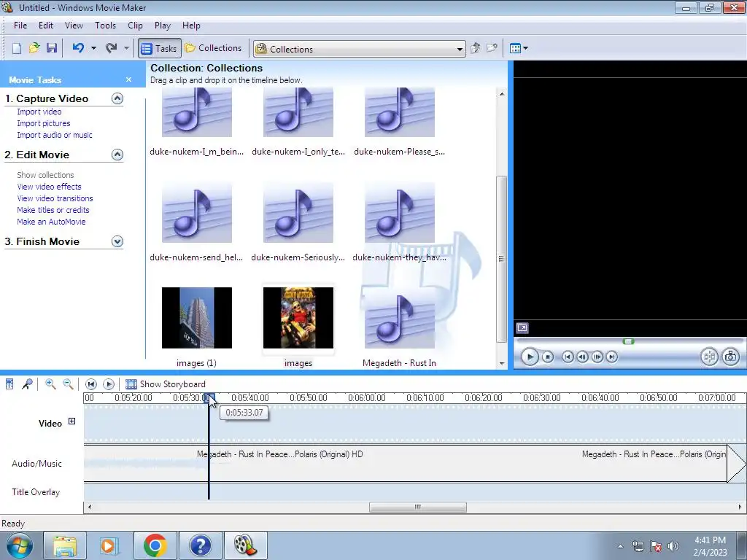This screenshot has width=747, height=560.
Task: Open View video effects link
Action: (x=49, y=187)
